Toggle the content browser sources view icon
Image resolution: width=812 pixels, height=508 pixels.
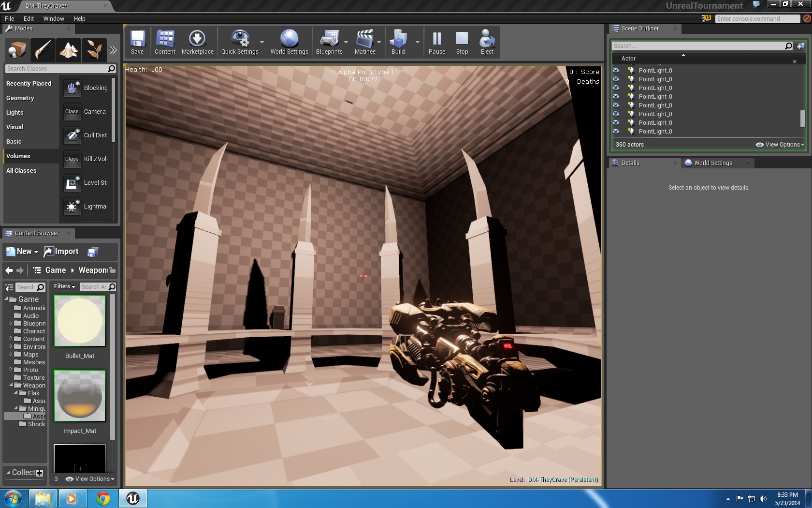point(9,287)
